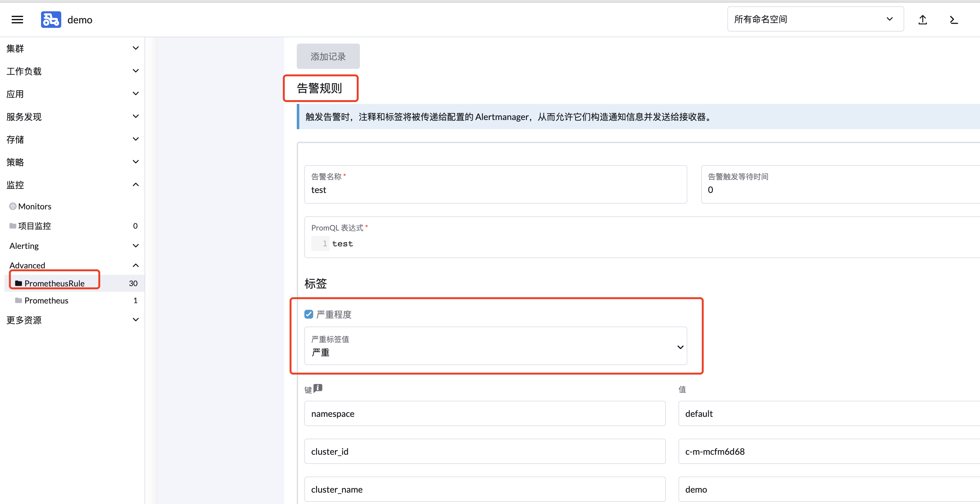Click the Rancher logo icon
The height and width of the screenshot is (504, 980).
tap(51, 19)
